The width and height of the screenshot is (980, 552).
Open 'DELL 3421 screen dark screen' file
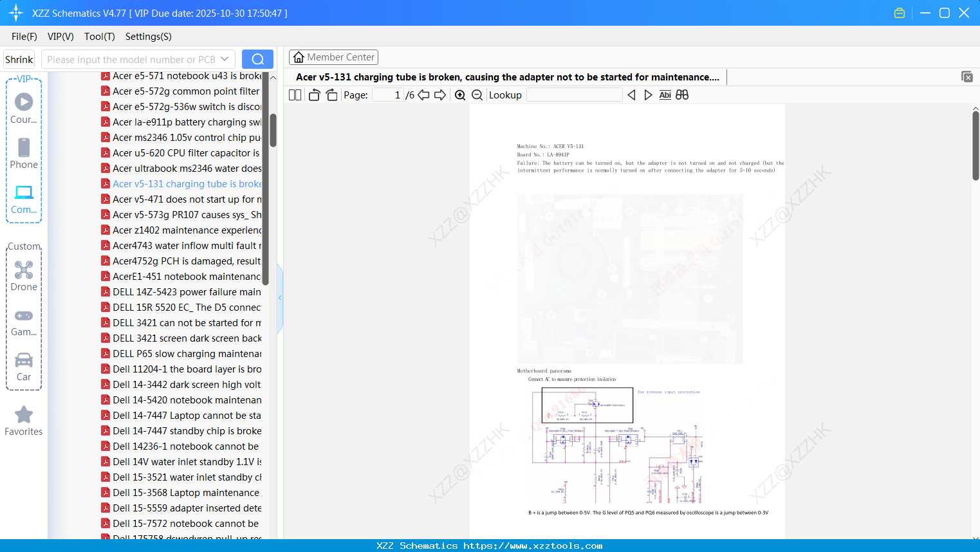point(181,338)
